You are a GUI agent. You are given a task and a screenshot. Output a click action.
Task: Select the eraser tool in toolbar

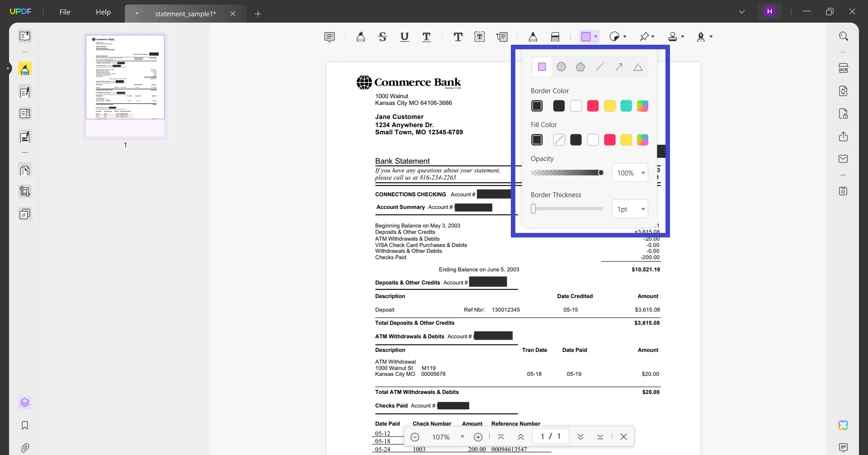coord(555,37)
